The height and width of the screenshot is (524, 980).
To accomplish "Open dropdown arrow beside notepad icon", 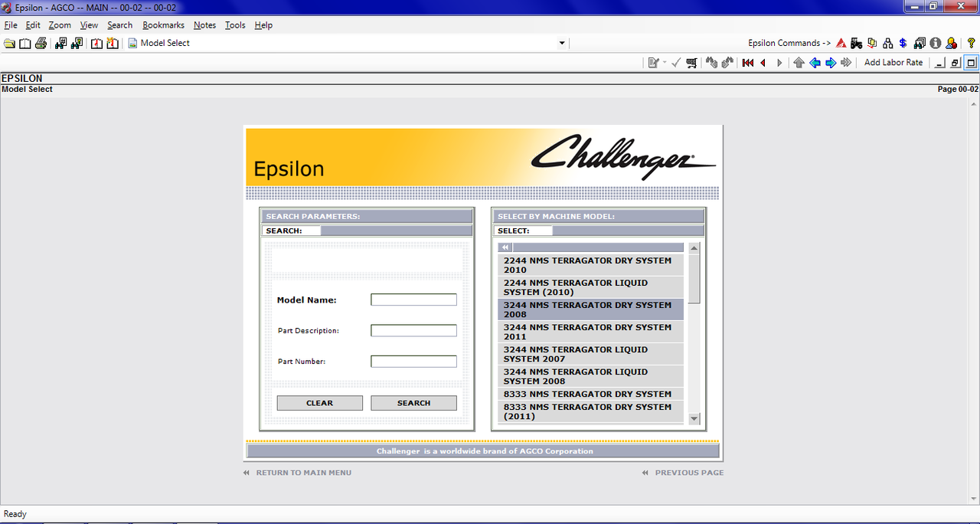I will click(665, 63).
